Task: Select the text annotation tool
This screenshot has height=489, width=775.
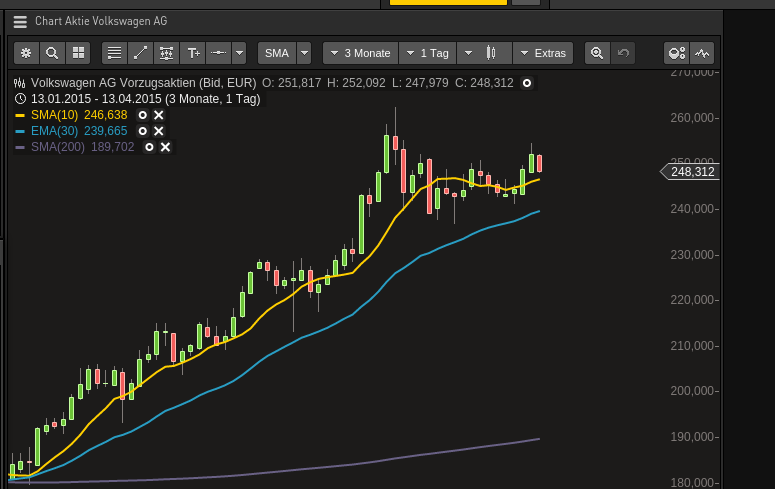Action: [x=193, y=53]
